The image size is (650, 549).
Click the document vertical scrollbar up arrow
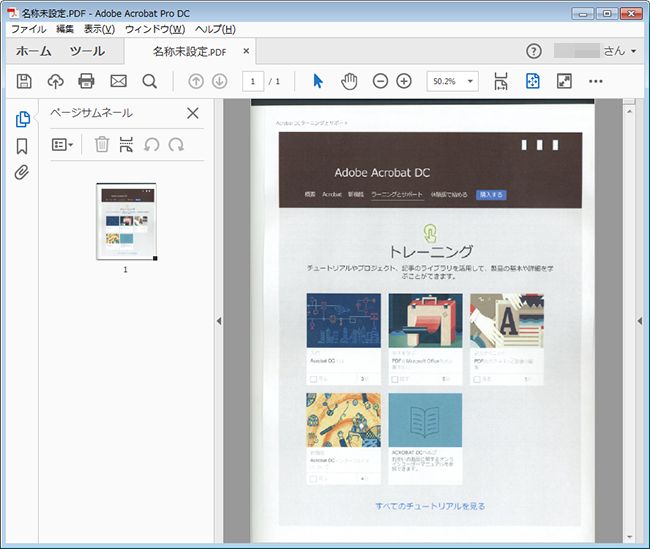tap(629, 112)
